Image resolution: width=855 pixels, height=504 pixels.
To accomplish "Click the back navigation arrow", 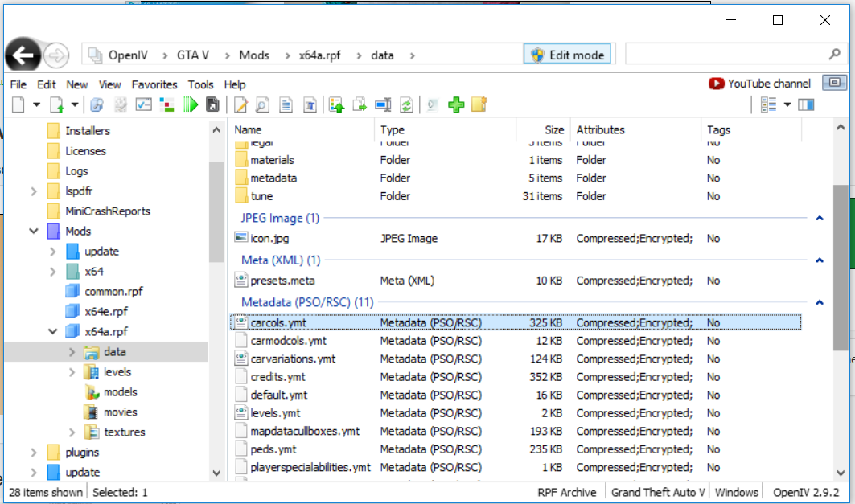I will click(24, 55).
